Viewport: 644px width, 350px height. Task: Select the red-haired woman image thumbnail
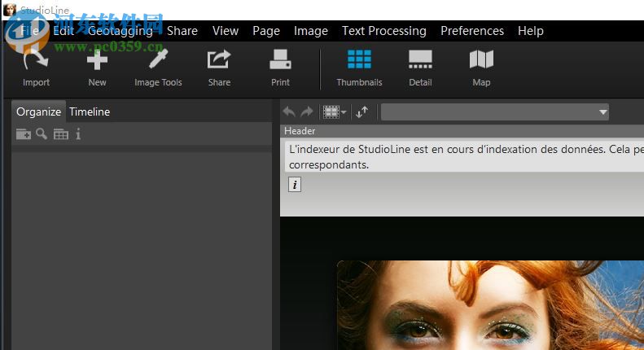(490, 305)
